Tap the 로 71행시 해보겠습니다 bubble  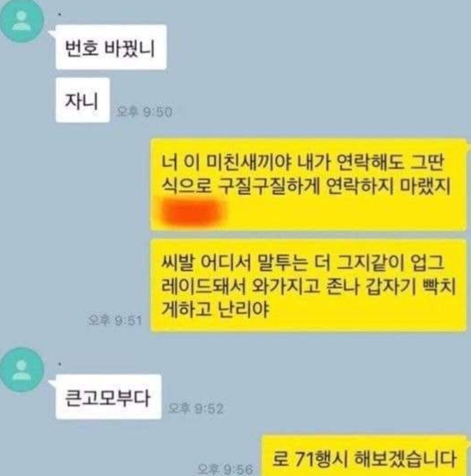point(364,456)
